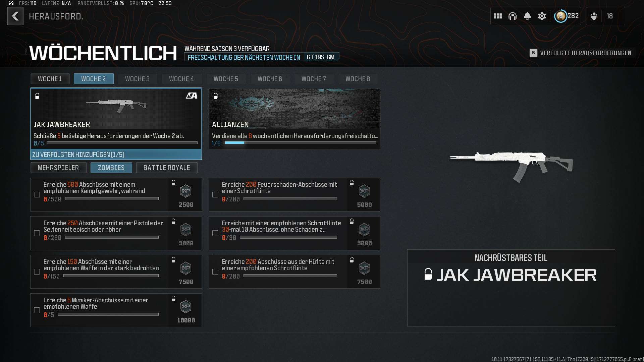Open the social party icon
Image resolution: width=644 pixels, height=362 pixels.
tap(594, 16)
